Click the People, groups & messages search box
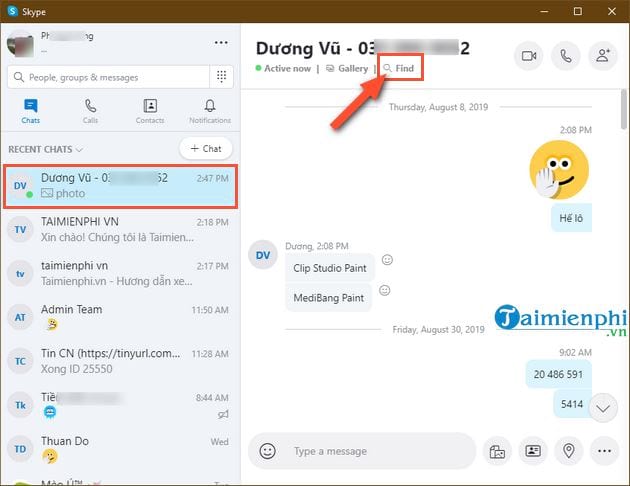 coord(108,77)
